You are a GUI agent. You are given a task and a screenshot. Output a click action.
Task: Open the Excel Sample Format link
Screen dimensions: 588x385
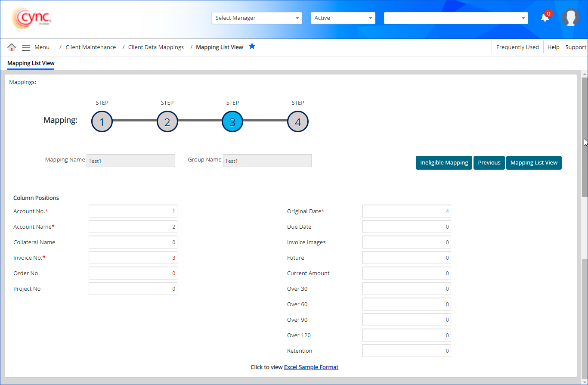tap(311, 367)
